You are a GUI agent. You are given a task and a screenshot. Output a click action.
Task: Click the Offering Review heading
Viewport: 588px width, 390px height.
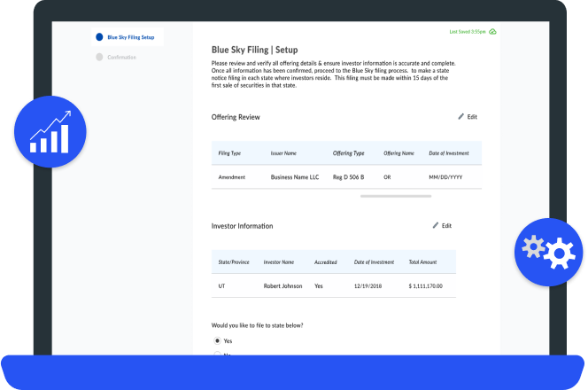[x=236, y=117]
